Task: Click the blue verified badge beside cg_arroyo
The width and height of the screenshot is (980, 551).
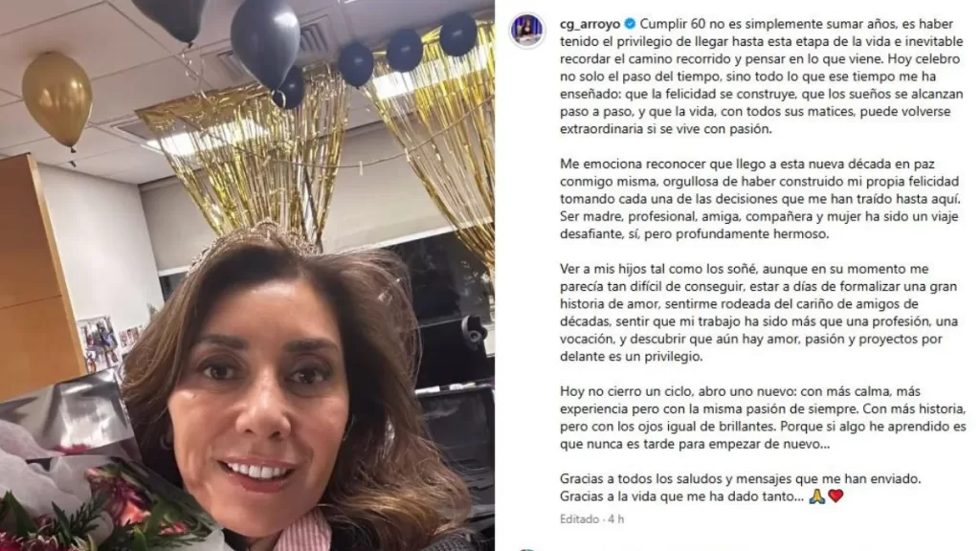Action: 630,24
